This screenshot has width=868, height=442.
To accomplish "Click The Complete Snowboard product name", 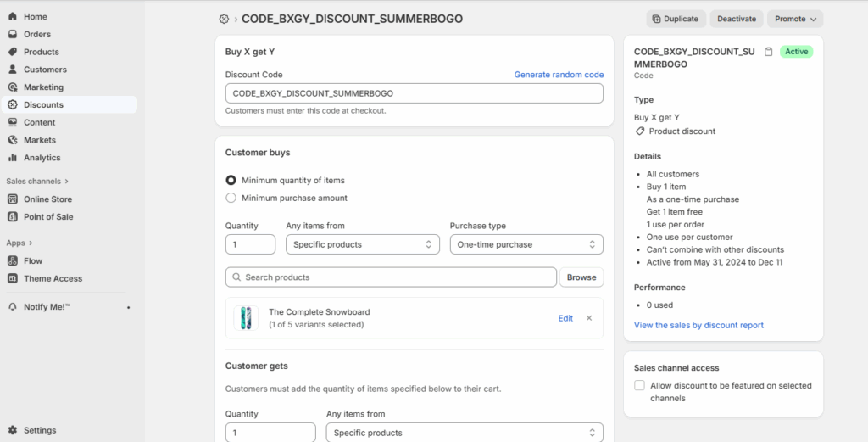I will point(320,312).
